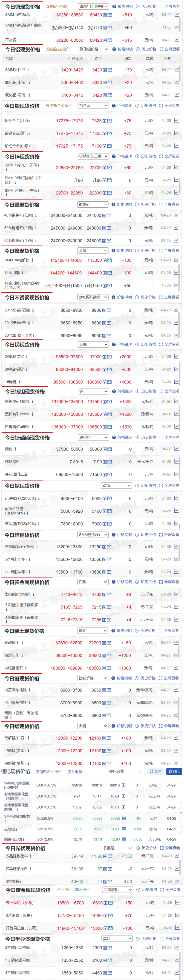Click 废锂电企业报价 link
The height and width of the screenshot is (980, 184).
pyautogui.click(x=48, y=771)
